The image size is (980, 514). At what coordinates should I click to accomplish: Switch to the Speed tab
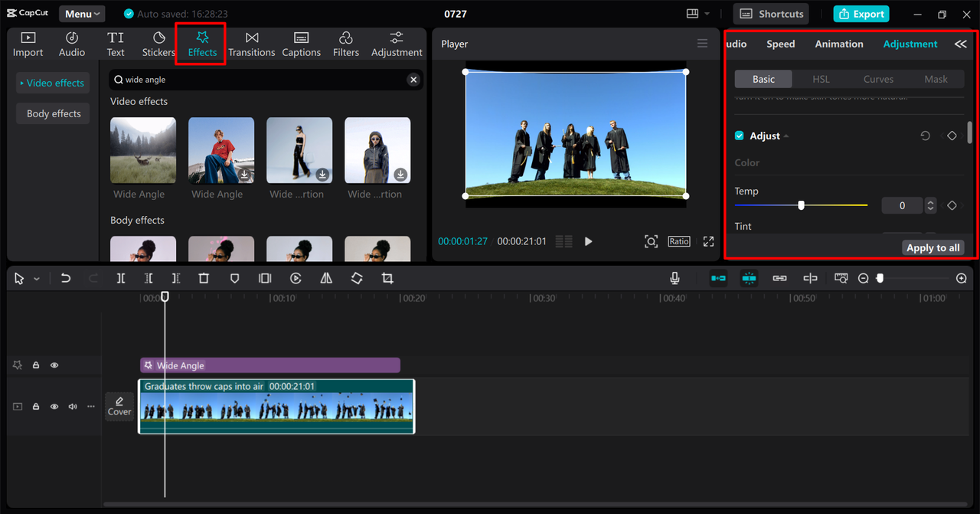781,44
